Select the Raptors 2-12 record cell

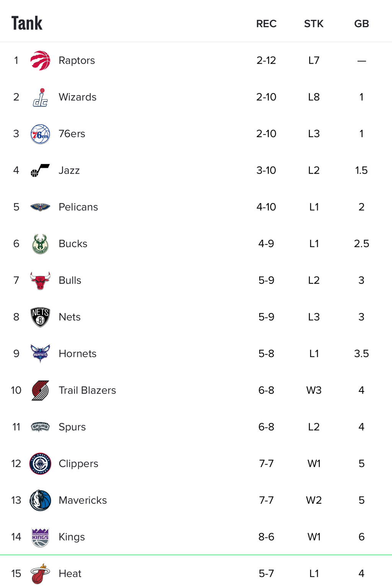[x=266, y=61]
